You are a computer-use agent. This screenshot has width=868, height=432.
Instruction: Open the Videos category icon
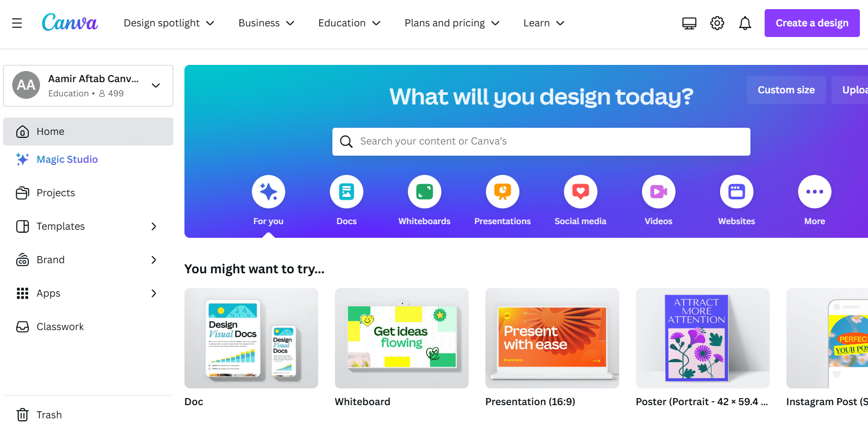pyautogui.click(x=659, y=192)
